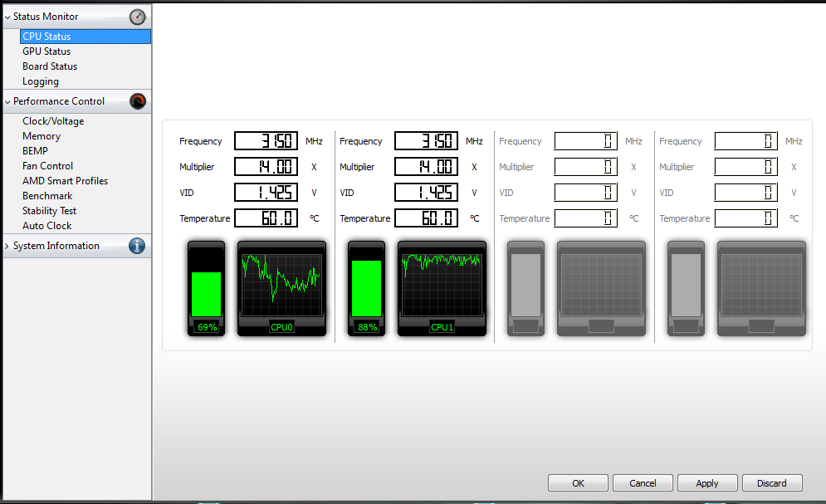Open the Auto Clock page
826x504 pixels.
46,225
